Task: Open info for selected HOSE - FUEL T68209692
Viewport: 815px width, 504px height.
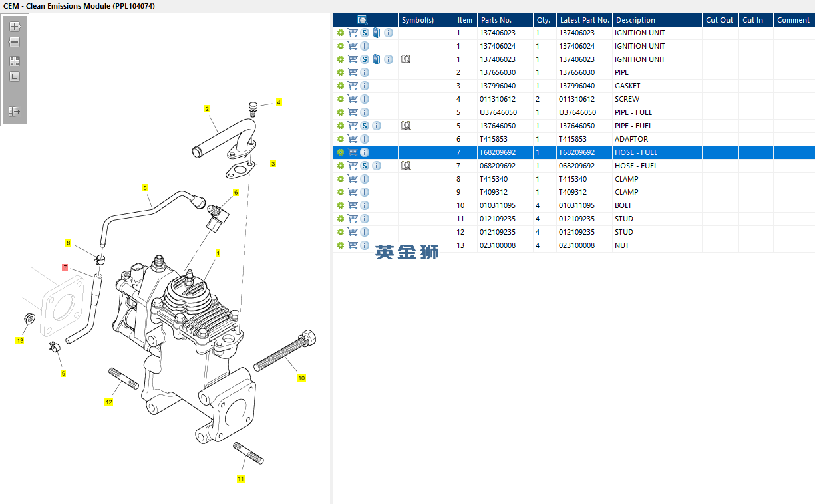Action: [365, 152]
